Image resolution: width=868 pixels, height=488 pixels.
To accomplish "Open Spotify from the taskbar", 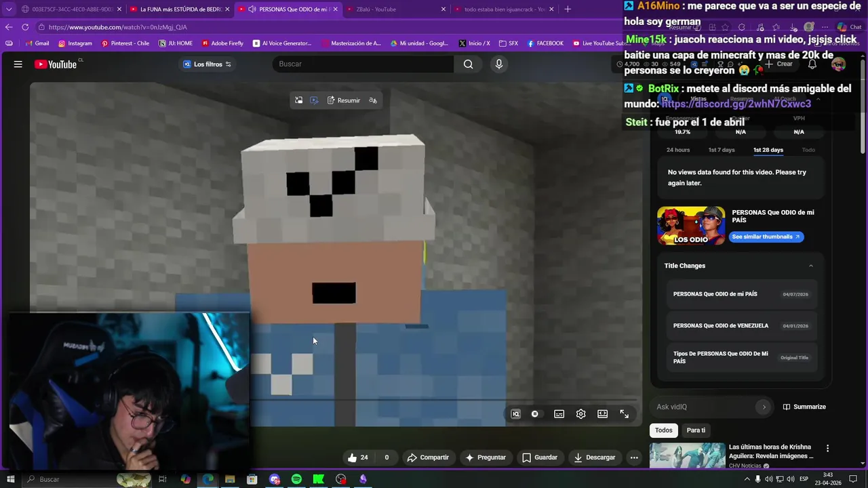I will coord(296,479).
